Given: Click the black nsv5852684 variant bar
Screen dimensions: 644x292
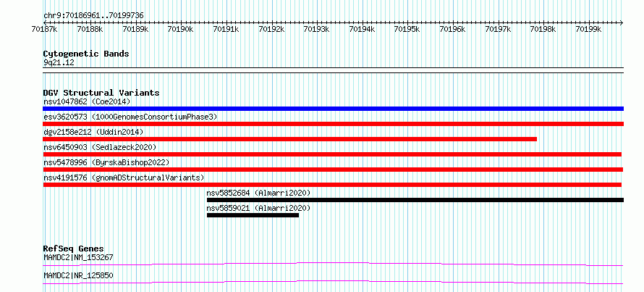Looking at the screenshot, I should coord(415,200).
